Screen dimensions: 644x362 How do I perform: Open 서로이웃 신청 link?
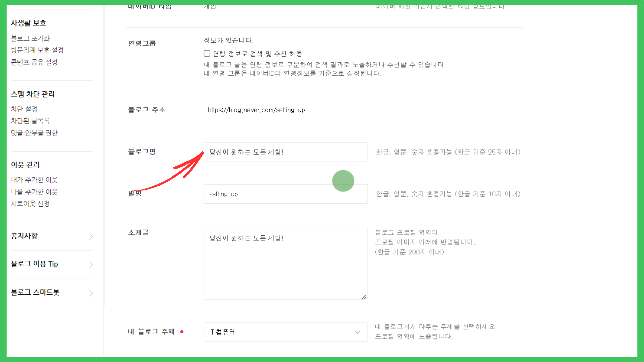click(30, 204)
